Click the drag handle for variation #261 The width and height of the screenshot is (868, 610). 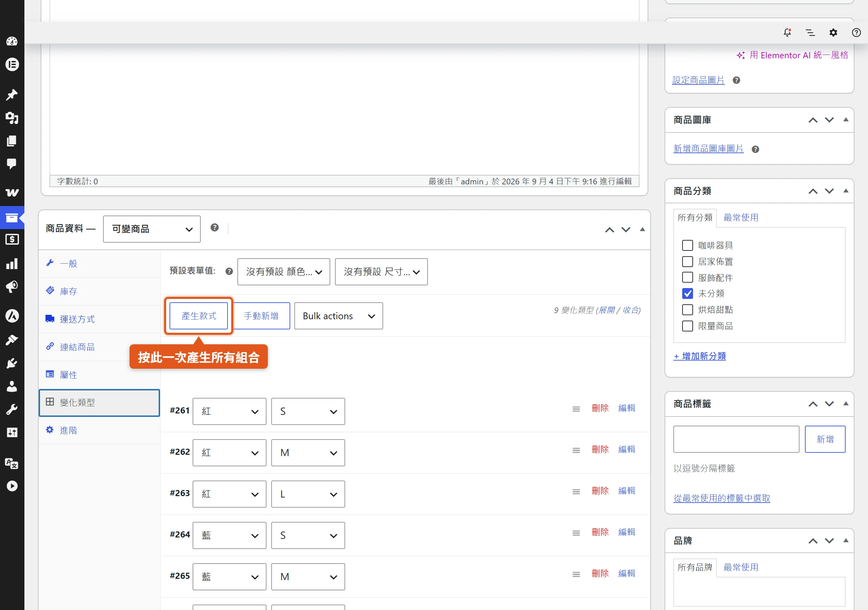576,409
